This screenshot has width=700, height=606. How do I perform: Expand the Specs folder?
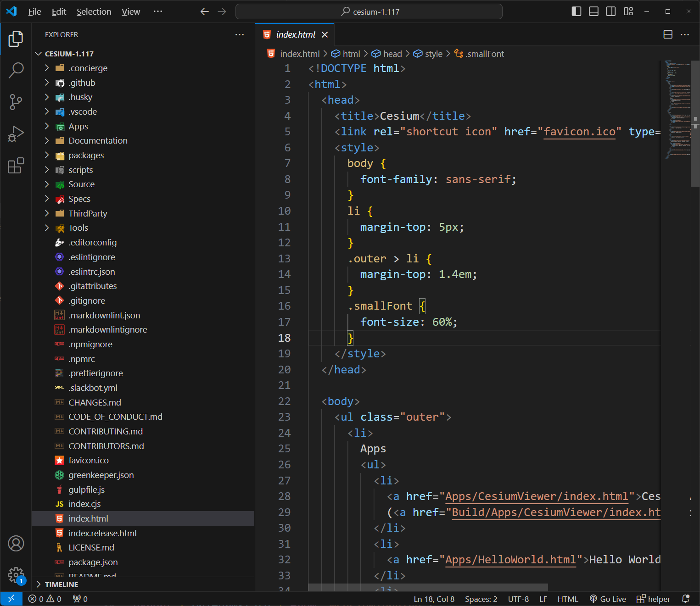click(143, 199)
